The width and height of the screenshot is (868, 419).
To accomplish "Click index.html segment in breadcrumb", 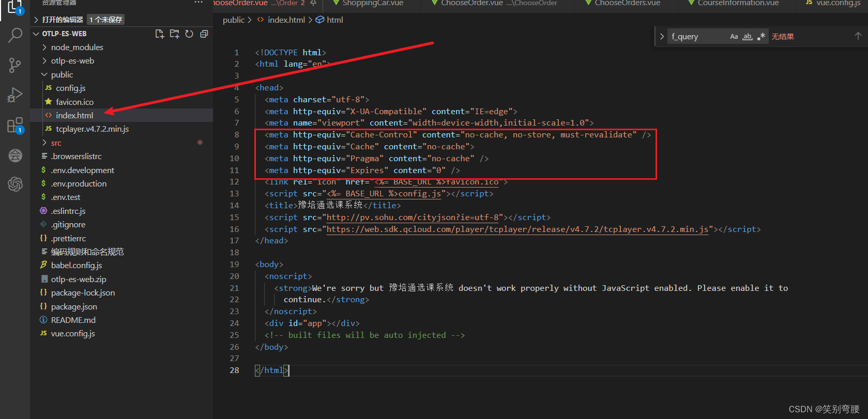I will (286, 20).
